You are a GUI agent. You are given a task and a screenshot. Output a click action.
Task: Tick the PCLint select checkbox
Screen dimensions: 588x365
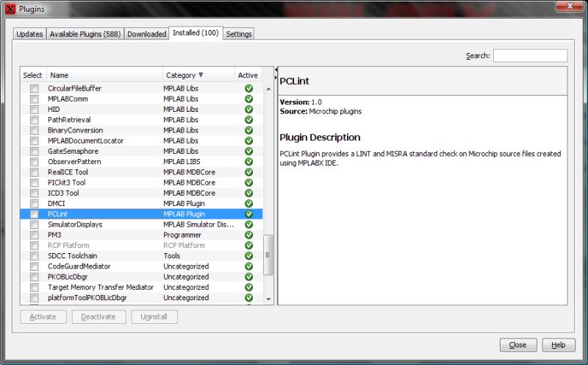pyautogui.click(x=34, y=214)
